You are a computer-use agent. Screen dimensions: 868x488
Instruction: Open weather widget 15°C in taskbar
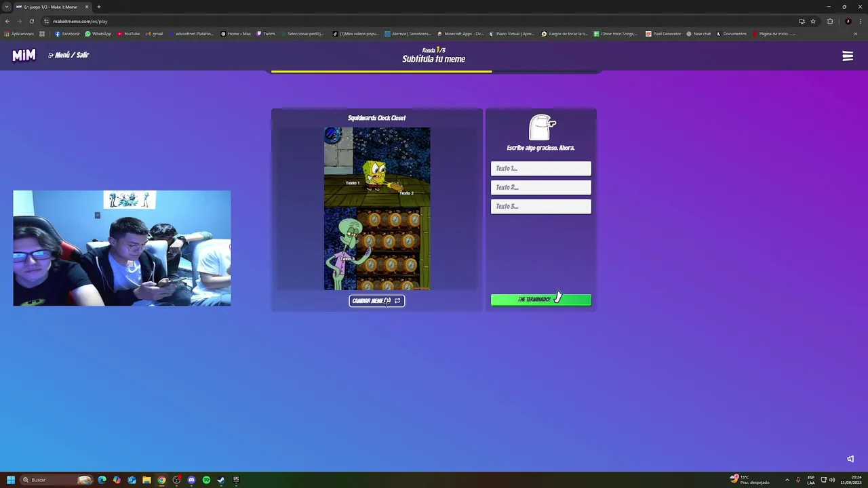[750, 480]
